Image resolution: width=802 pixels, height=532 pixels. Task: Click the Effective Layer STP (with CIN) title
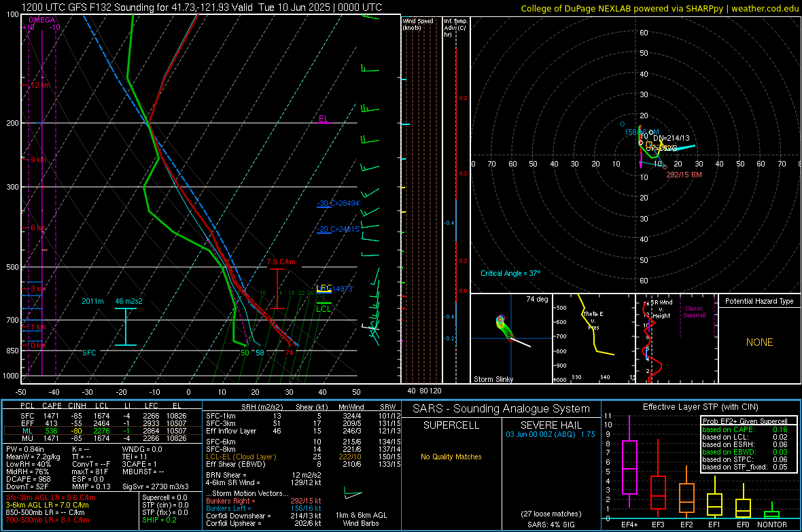(700, 407)
